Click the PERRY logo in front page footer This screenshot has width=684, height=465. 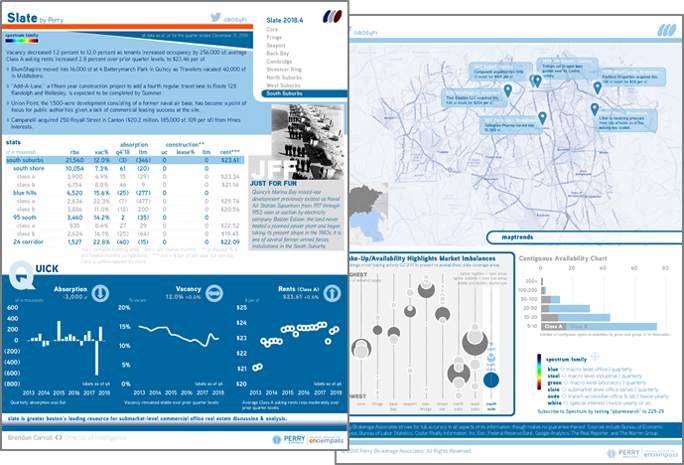288,439
